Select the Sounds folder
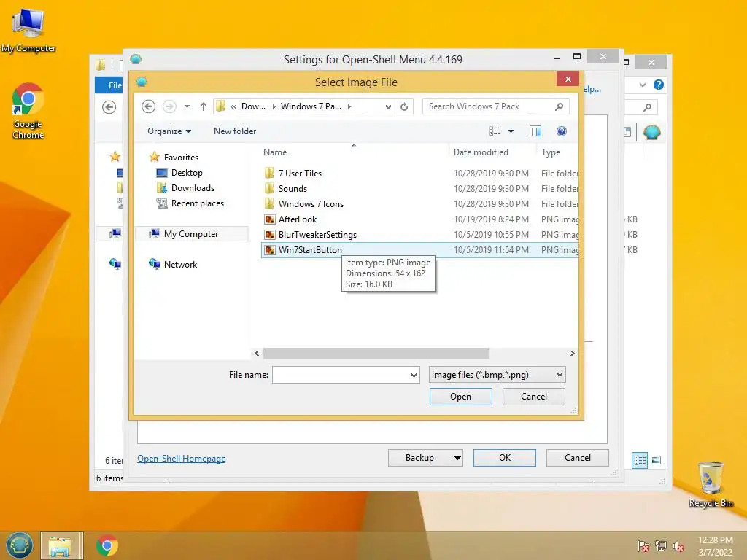This screenshot has width=747, height=560. point(419,189)
